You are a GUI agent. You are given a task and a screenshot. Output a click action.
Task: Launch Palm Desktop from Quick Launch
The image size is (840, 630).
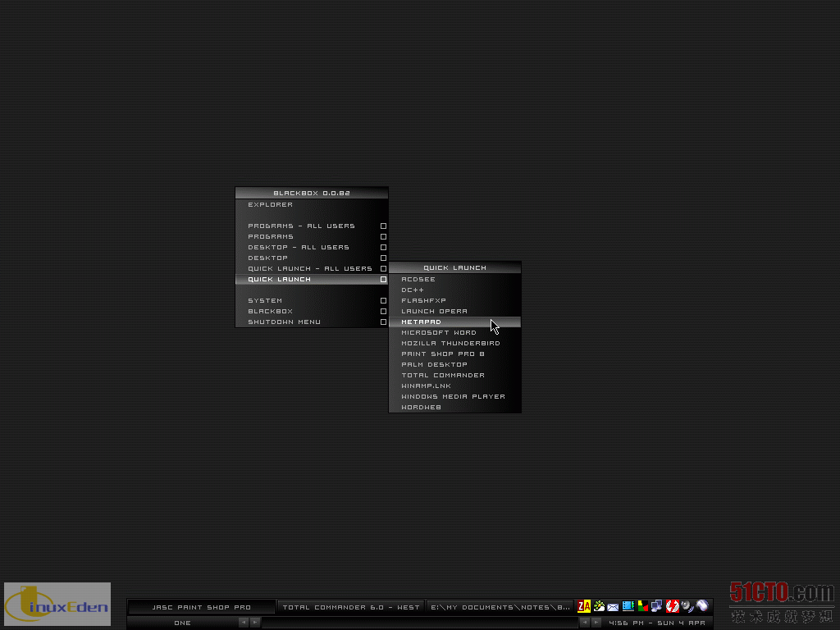point(454,365)
